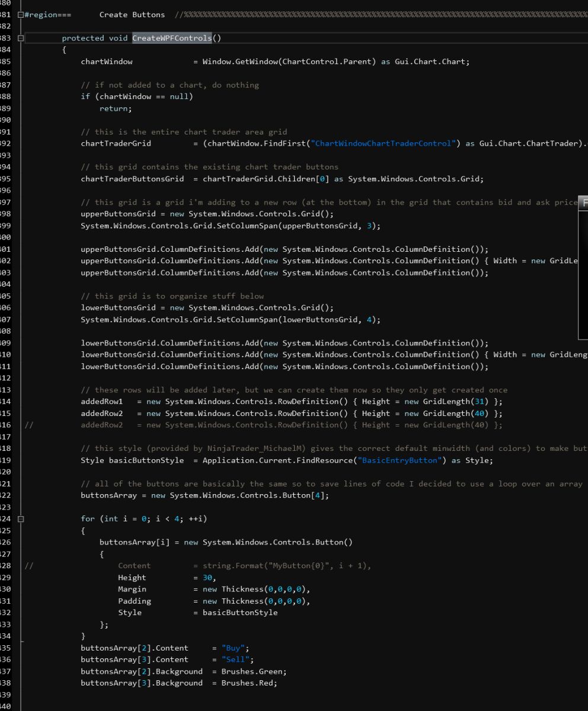Click the Height value 30

(207, 578)
